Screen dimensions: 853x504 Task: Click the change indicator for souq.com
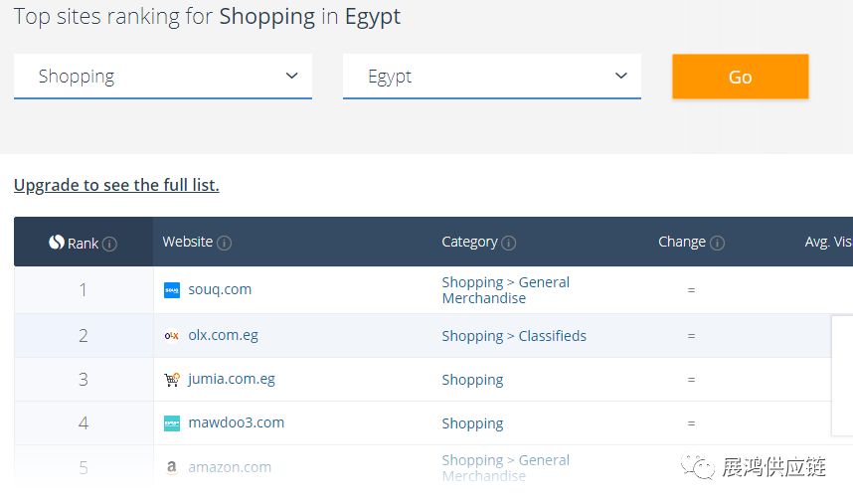pyautogui.click(x=691, y=290)
